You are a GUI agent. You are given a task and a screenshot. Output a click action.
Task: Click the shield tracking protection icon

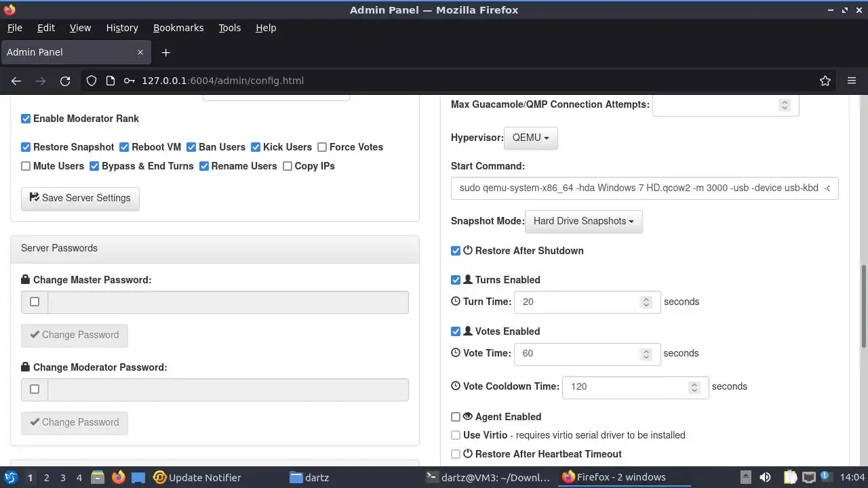pos(92,81)
